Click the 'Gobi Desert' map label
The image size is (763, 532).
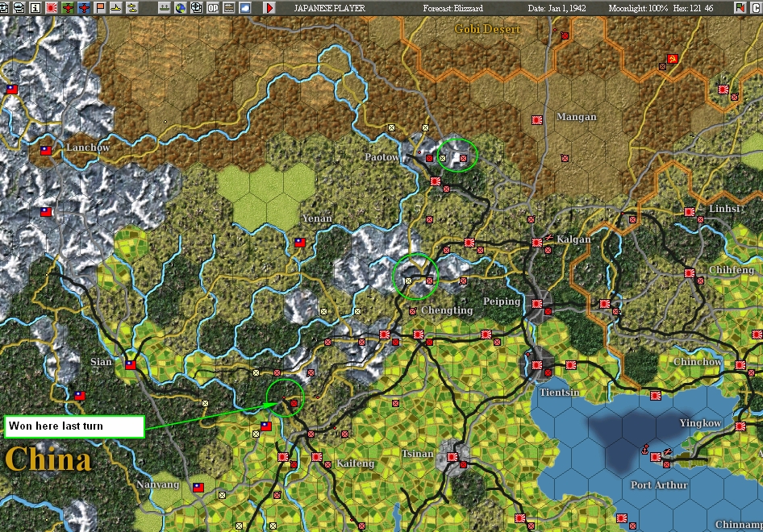click(487, 29)
